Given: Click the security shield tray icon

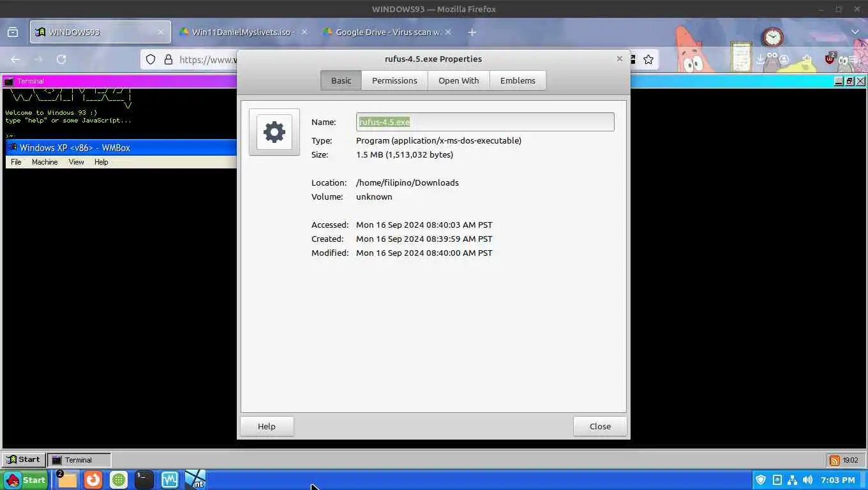Looking at the screenshot, I should 761,480.
